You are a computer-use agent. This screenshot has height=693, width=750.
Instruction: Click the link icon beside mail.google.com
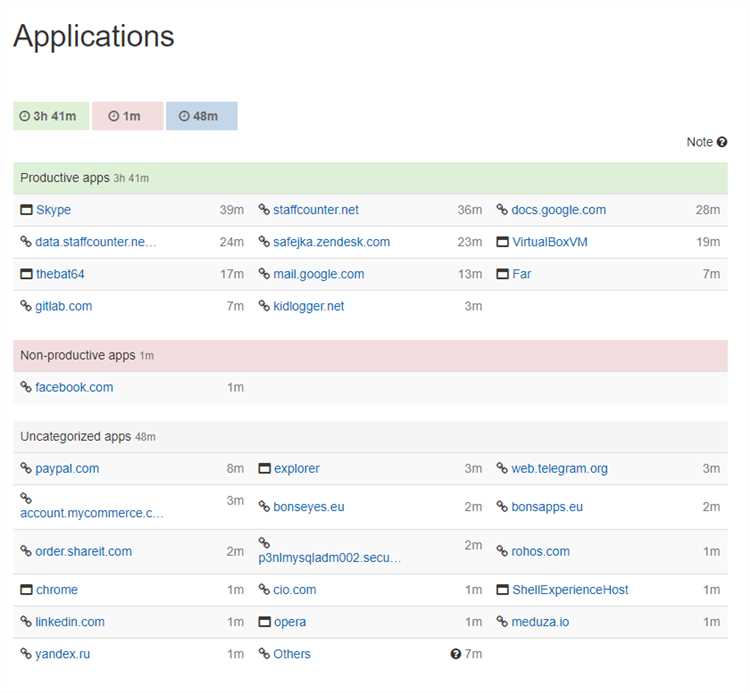pyautogui.click(x=264, y=274)
